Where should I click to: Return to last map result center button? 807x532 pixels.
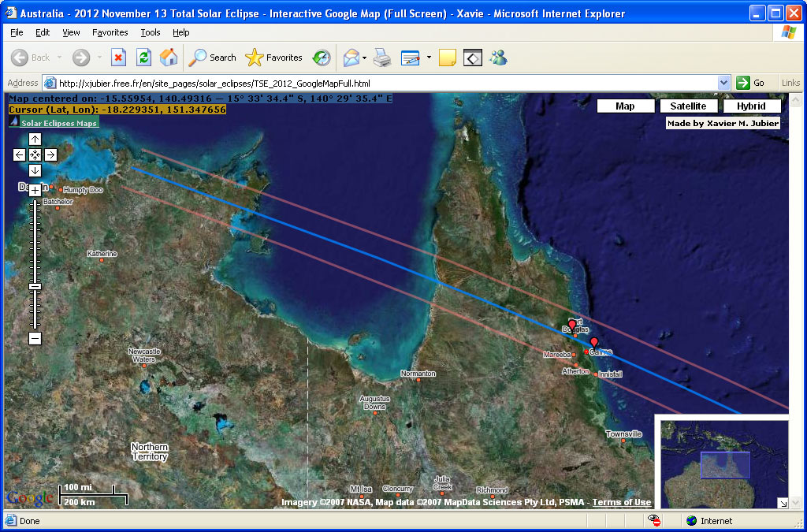click(x=35, y=154)
